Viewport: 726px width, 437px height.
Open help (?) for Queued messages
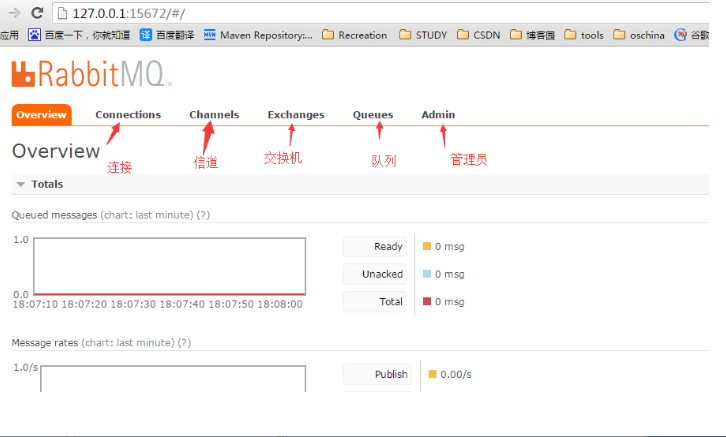tap(203, 215)
